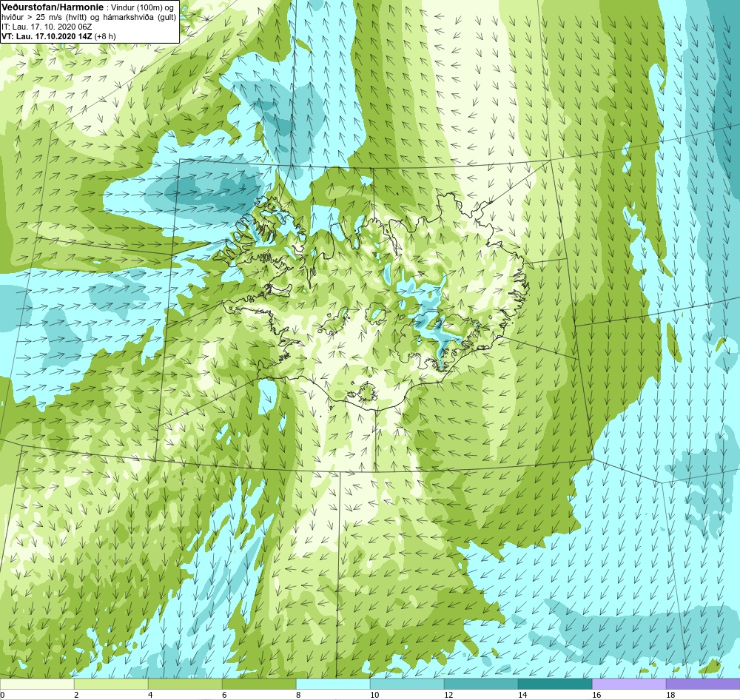Click the legend scale value '2'
740x700 pixels.
coord(76,695)
